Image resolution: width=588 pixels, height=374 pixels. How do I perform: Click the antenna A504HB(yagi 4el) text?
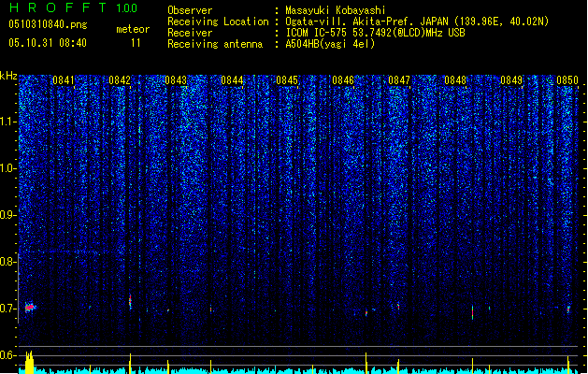point(330,44)
